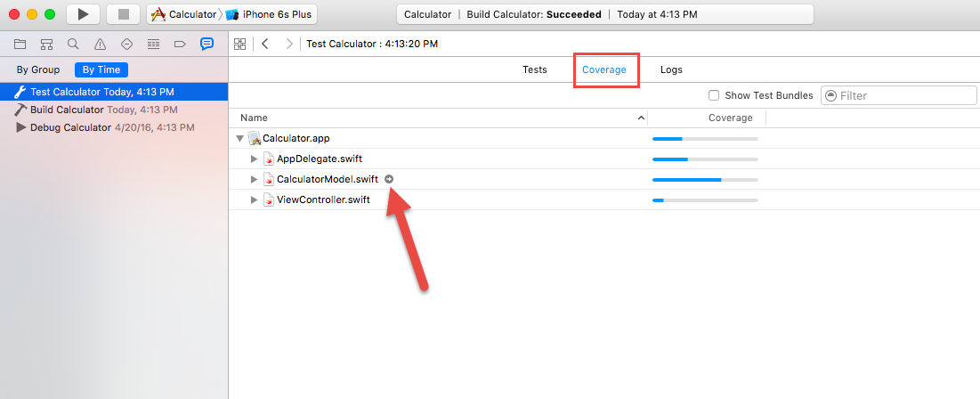Sort by the Name column header
The height and width of the screenshot is (399, 980).
pos(438,118)
